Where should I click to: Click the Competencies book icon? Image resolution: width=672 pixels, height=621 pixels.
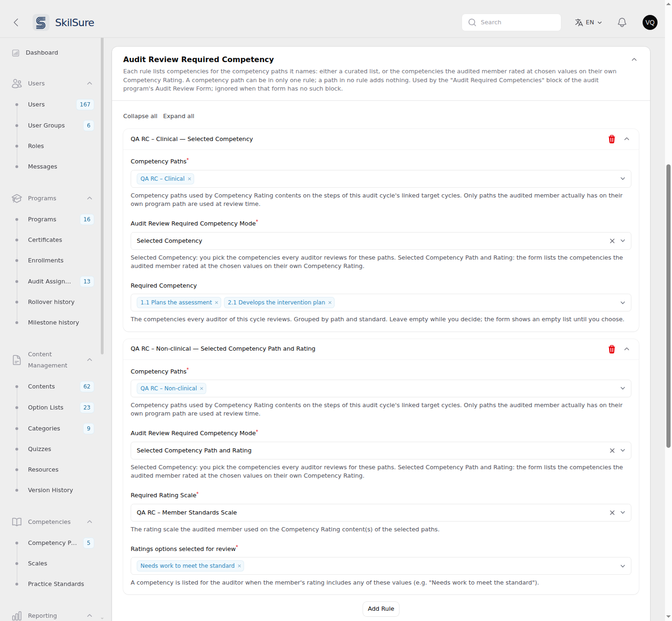[17, 522]
